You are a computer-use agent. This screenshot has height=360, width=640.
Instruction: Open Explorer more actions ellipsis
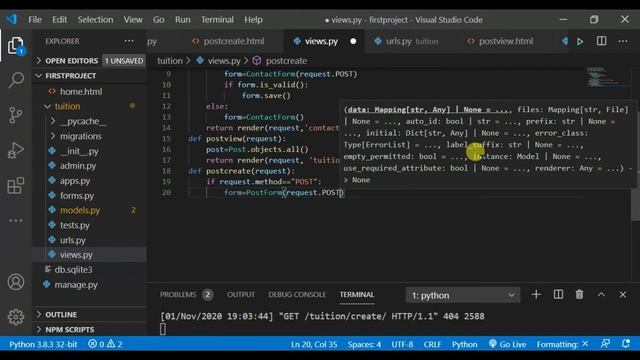pyautogui.click(x=129, y=41)
